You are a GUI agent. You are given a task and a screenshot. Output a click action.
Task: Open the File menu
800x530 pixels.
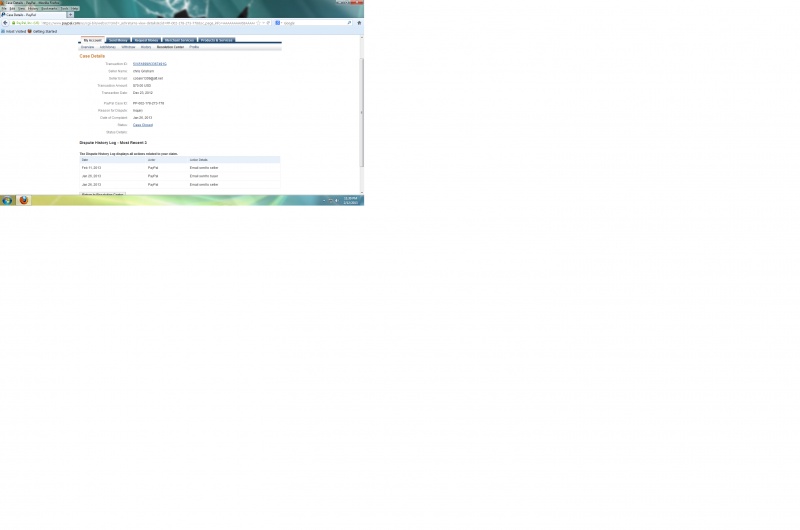[x=4, y=9]
